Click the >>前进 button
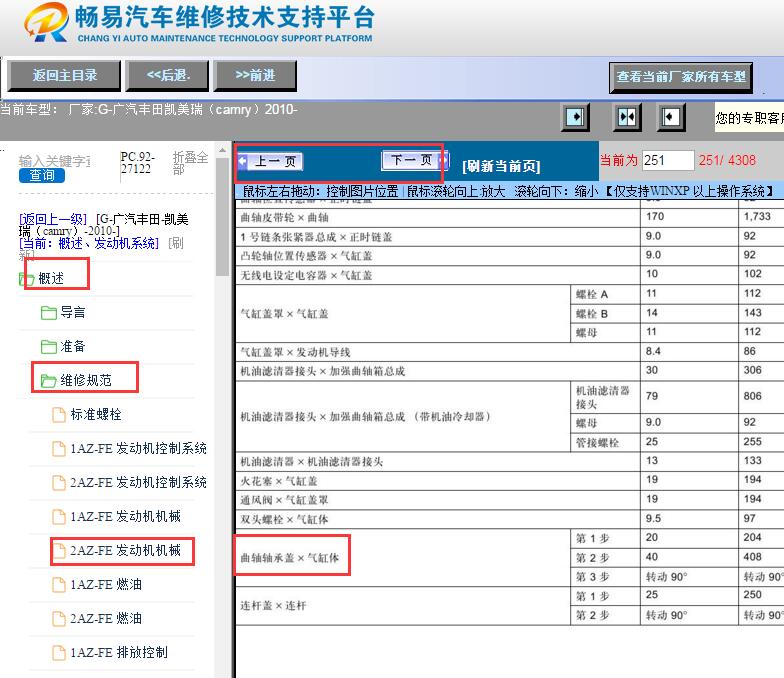 (x=256, y=76)
